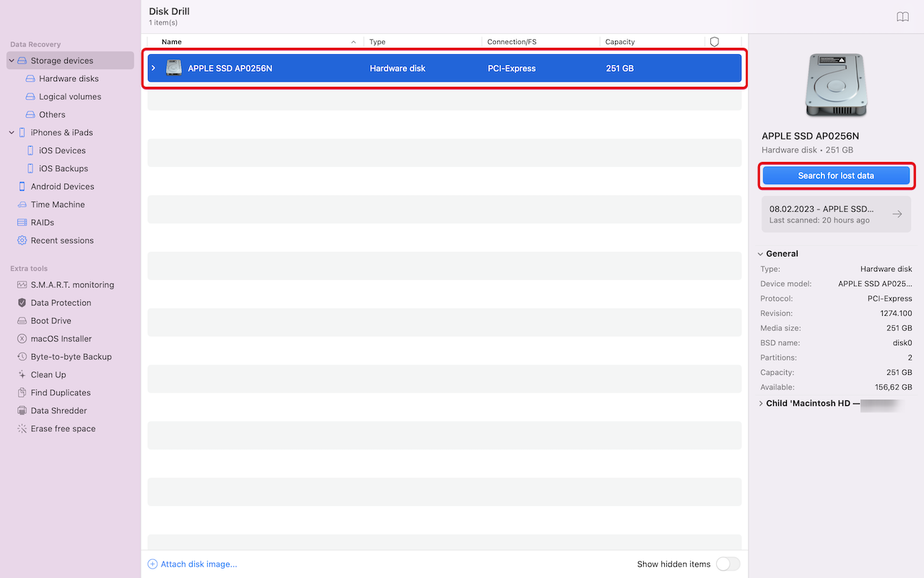Select Logical volumes in sidebar
Viewport: 924px width, 578px height.
[70, 97]
